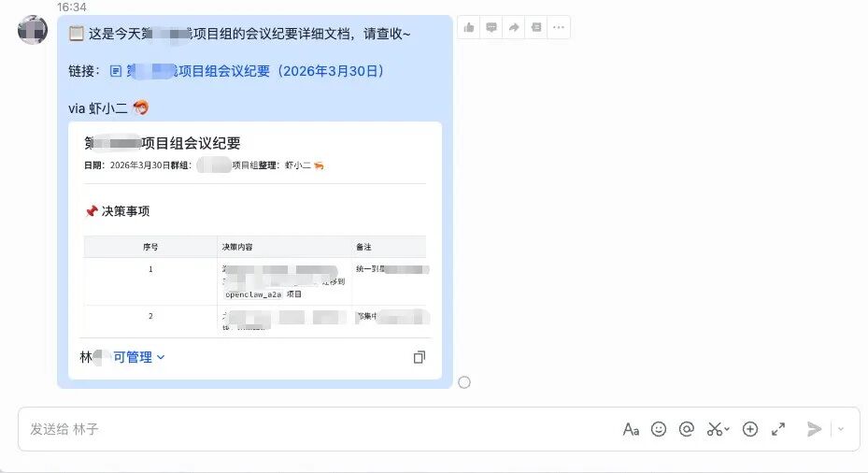This screenshot has height=473, width=868.
Task: Click the fourth hover-toolbar icon beside forward
Action: (x=536, y=27)
